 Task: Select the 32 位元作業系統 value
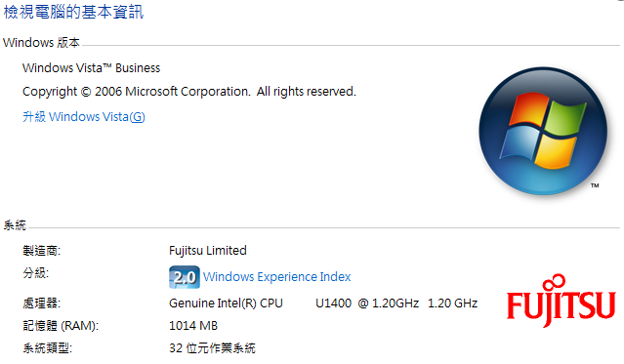[x=212, y=348]
